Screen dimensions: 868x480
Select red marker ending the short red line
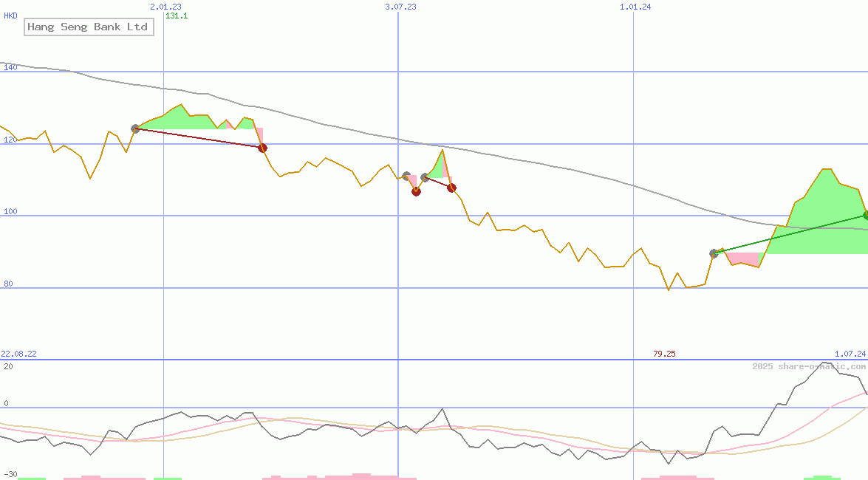click(451, 188)
